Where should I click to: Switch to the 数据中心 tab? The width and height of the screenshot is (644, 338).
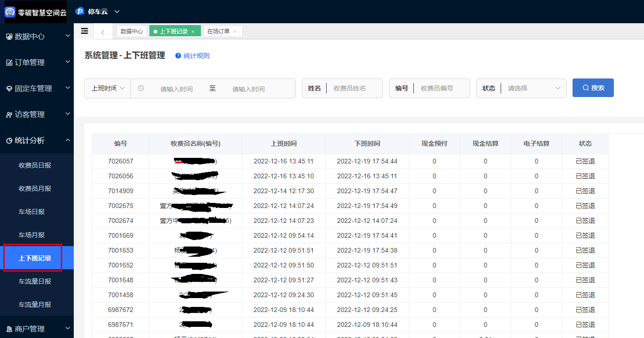pyautogui.click(x=132, y=31)
